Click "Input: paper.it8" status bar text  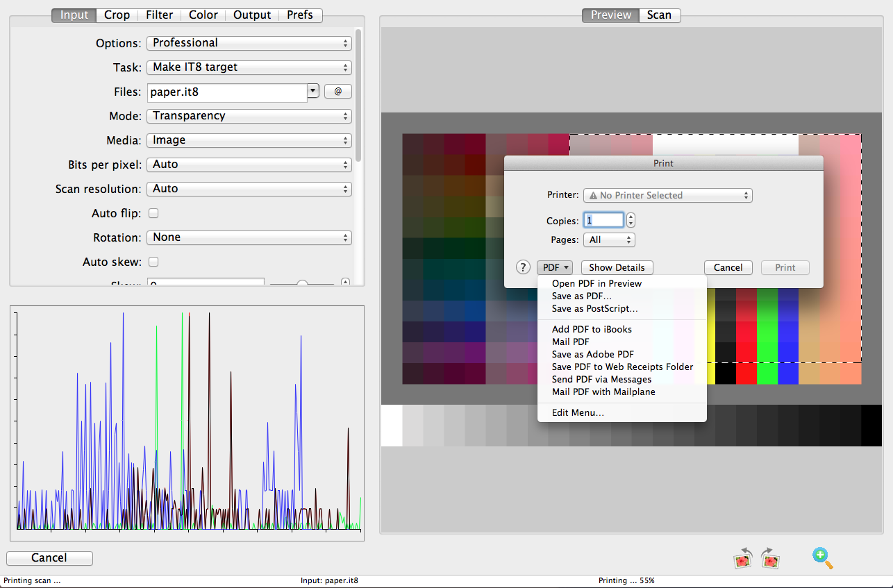[x=329, y=580]
